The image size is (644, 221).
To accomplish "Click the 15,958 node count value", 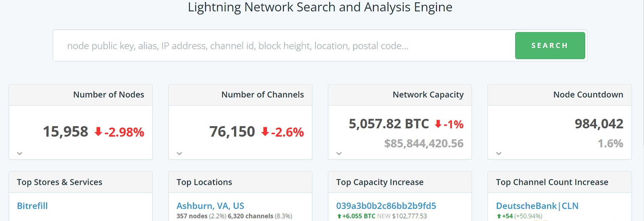I will point(65,132).
